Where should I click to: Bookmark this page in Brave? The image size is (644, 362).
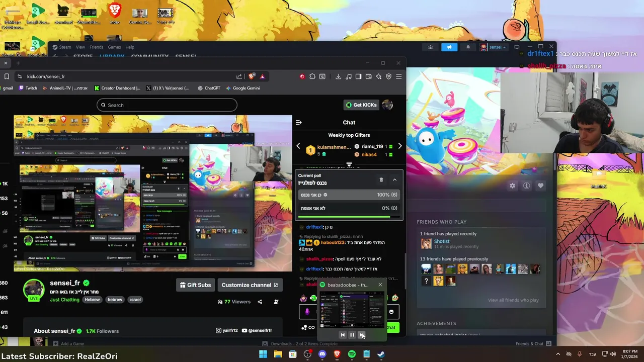tap(7, 76)
